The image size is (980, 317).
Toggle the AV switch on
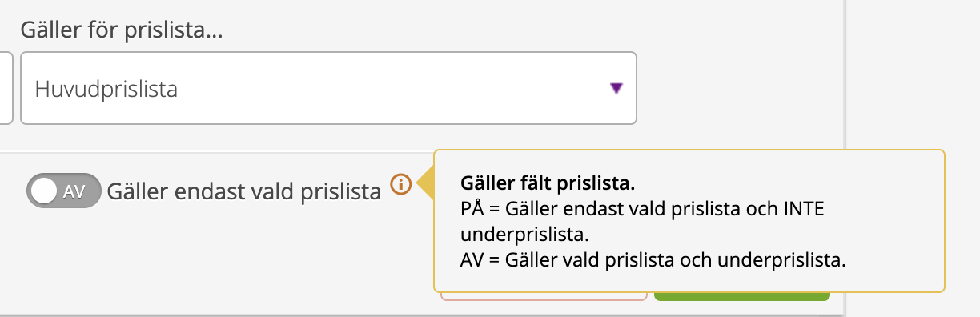64,191
